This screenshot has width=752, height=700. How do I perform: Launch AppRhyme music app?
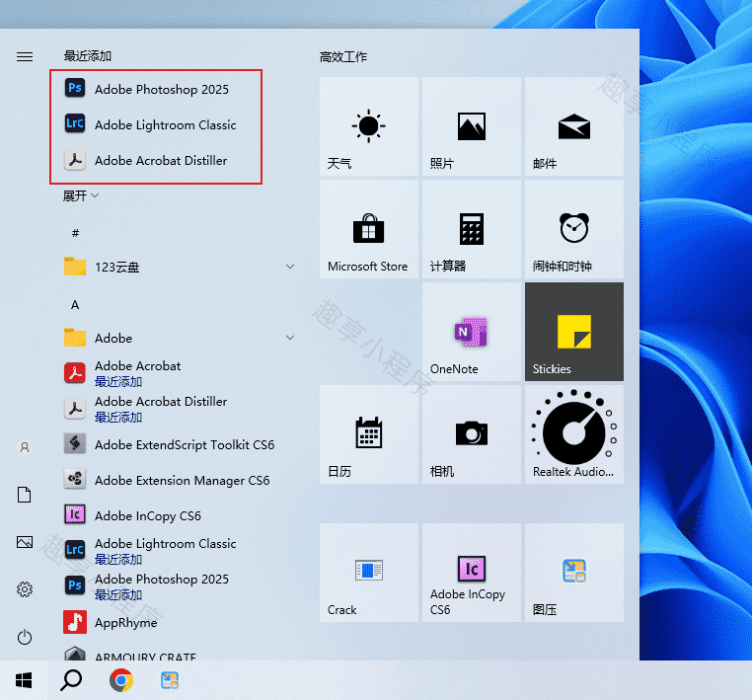coord(179,622)
